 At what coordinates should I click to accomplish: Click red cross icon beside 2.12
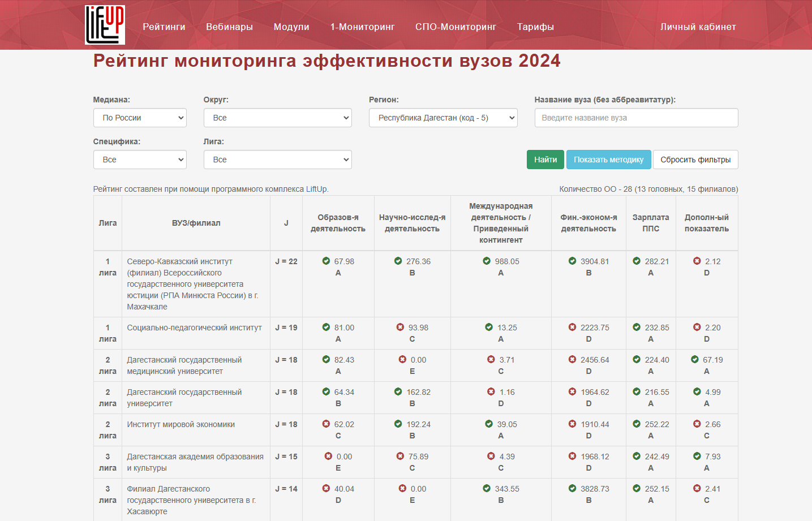[x=697, y=261]
